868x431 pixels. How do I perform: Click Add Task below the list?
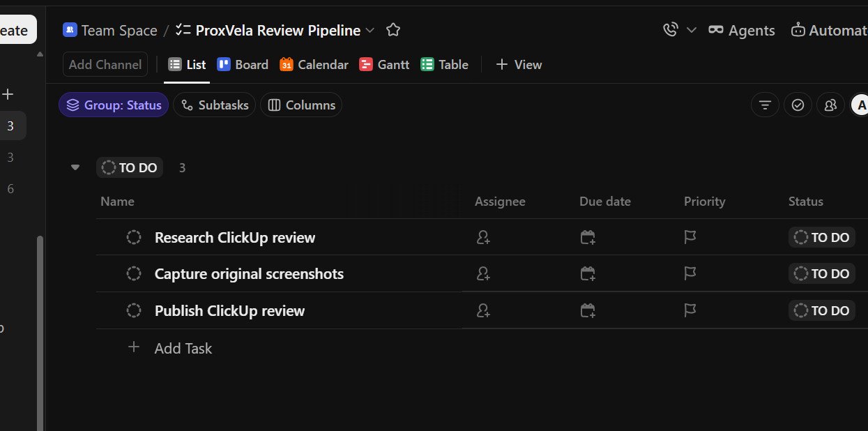[171, 348]
